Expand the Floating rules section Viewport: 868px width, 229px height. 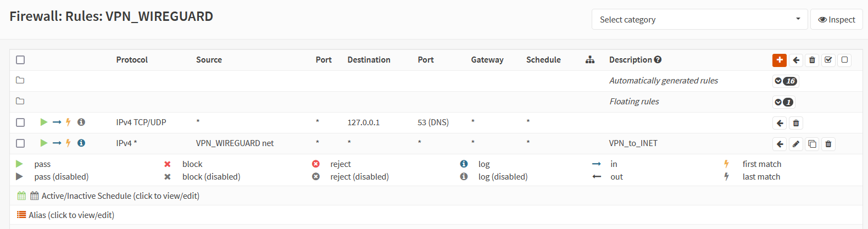tap(783, 102)
